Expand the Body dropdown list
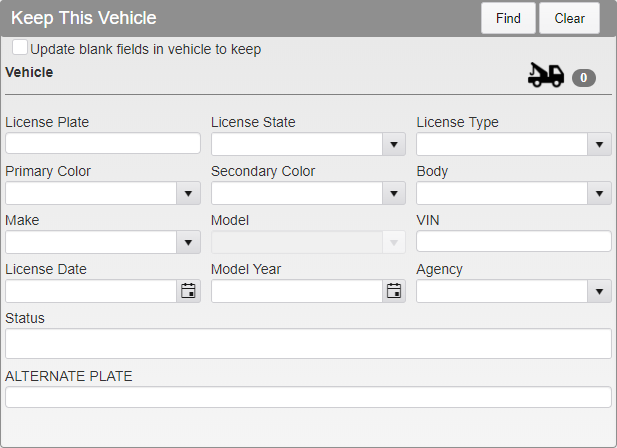617x448 pixels. [599, 193]
